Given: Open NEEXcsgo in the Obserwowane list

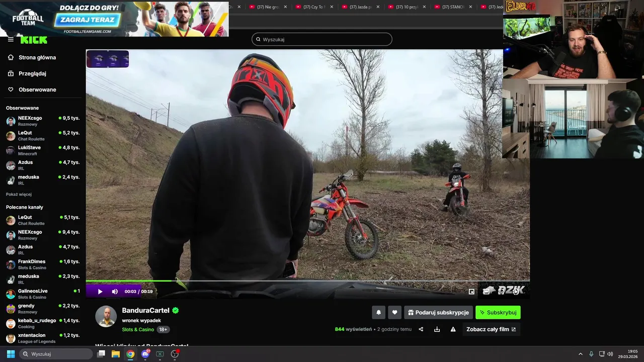Looking at the screenshot, I should tap(43, 121).
